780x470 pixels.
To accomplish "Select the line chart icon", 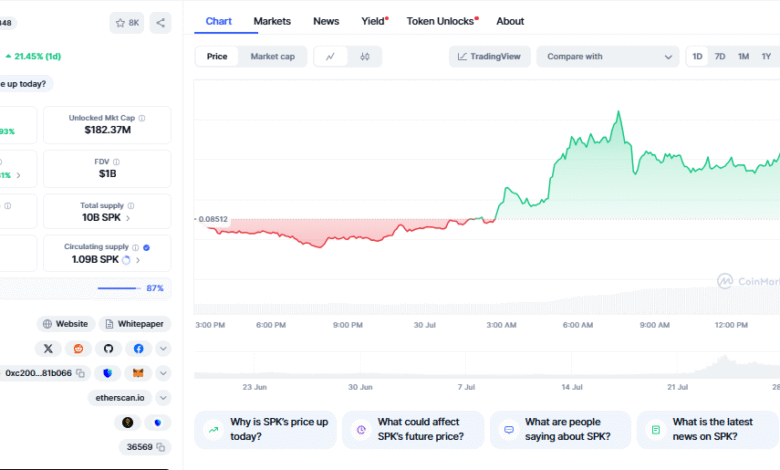I will 330,57.
